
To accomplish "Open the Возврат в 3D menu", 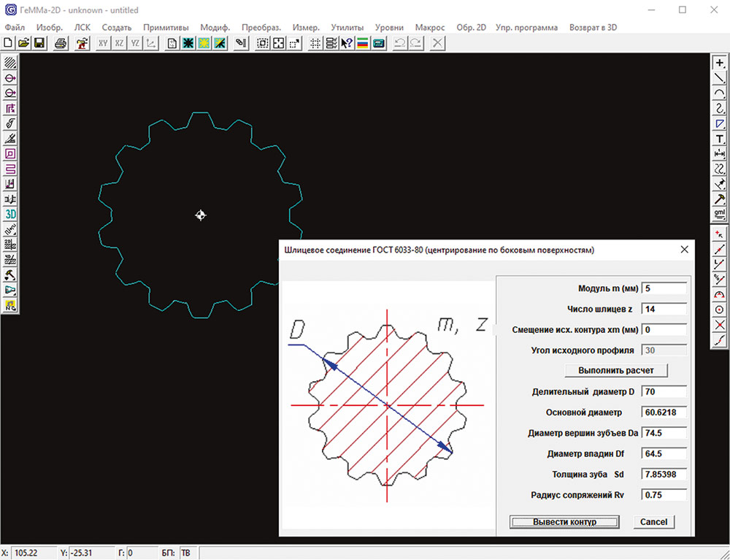I will coord(593,27).
